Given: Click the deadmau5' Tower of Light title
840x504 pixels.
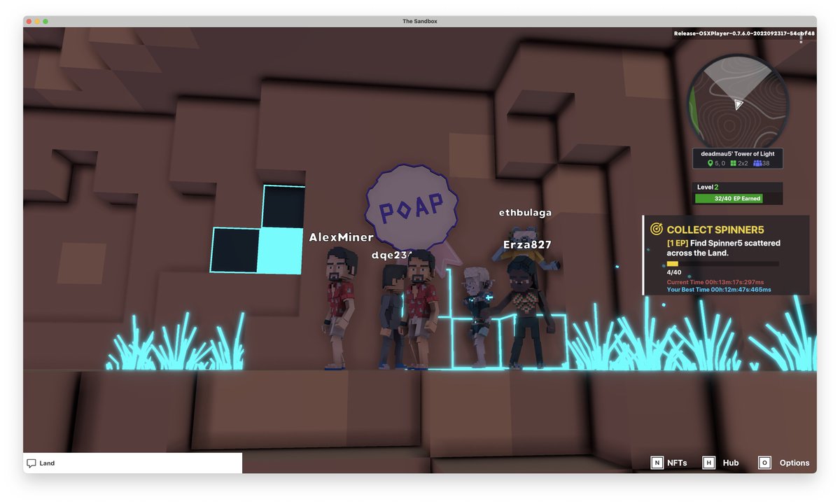Looking at the screenshot, I should tap(738, 153).
